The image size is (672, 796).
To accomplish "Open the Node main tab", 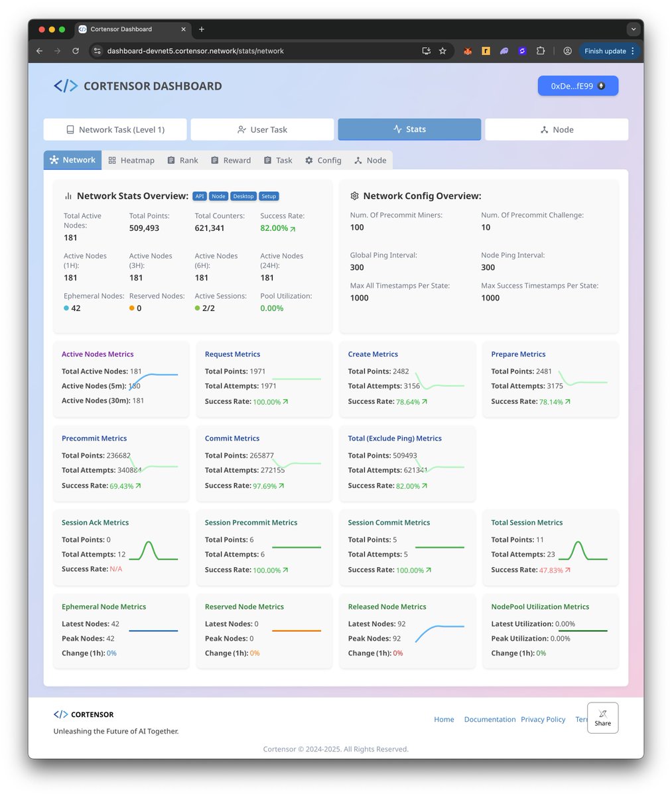I will click(557, 129).
